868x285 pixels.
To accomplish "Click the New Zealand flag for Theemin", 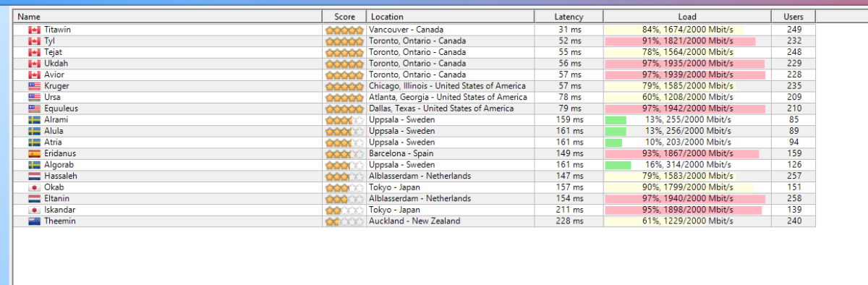I will (x=34, y=221).
